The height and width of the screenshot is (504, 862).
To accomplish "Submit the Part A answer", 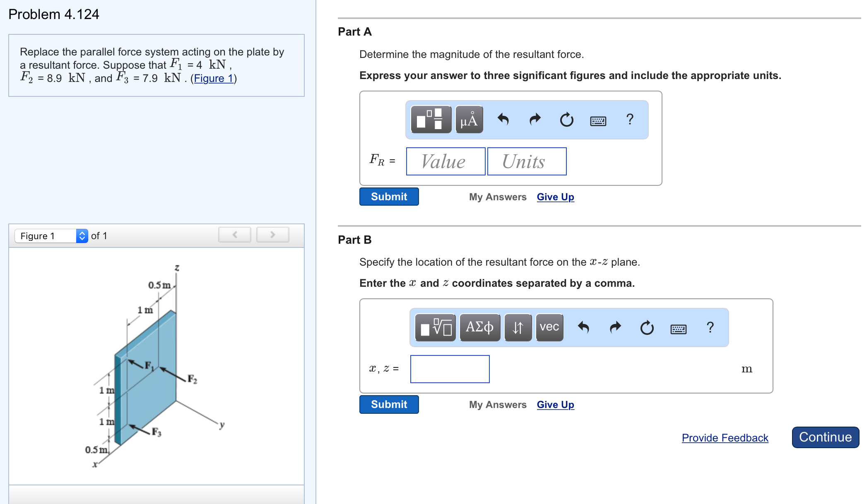I will [x=389, y=197].
